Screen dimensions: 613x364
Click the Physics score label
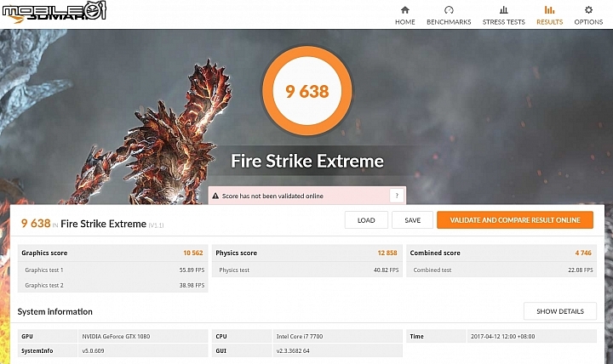click(237, 253)
